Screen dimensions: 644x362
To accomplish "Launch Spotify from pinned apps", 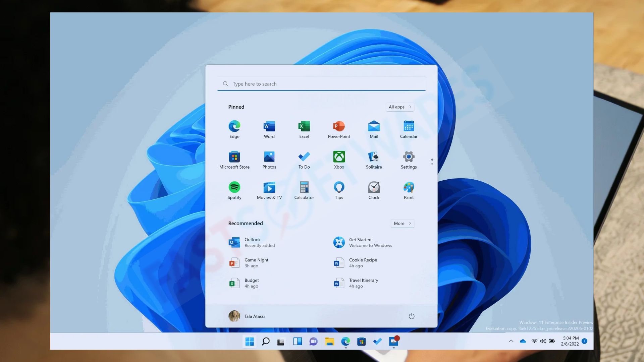I will point(234,190).
